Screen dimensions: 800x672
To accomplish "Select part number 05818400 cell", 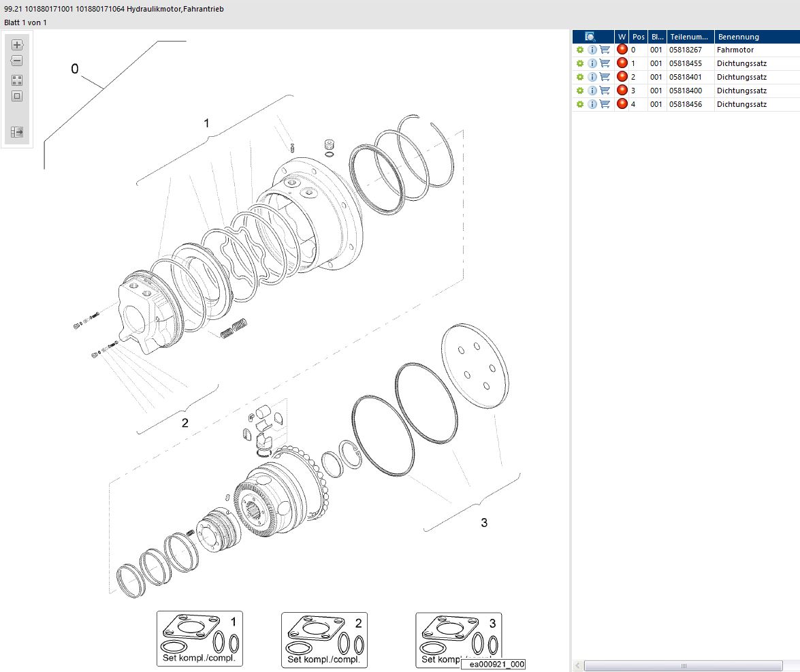I will pos(690,91).
